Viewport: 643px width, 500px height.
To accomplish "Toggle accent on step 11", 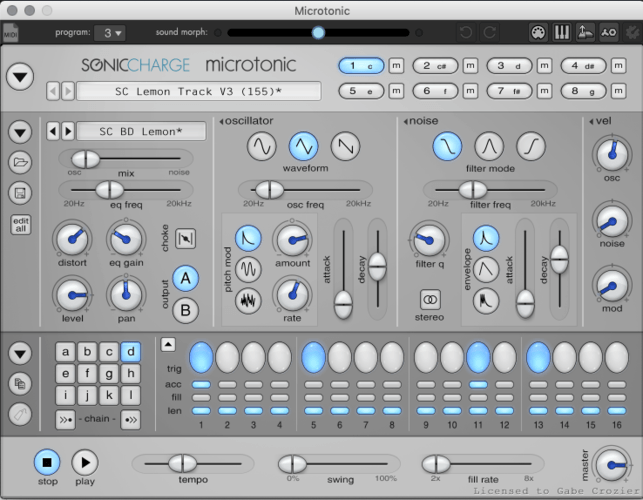I will pyautogui.click(x=478, y=385).
